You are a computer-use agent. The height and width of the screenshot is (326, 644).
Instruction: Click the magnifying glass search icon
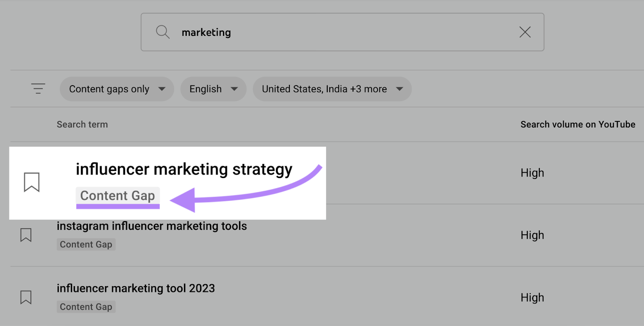(x=163, y=32)
